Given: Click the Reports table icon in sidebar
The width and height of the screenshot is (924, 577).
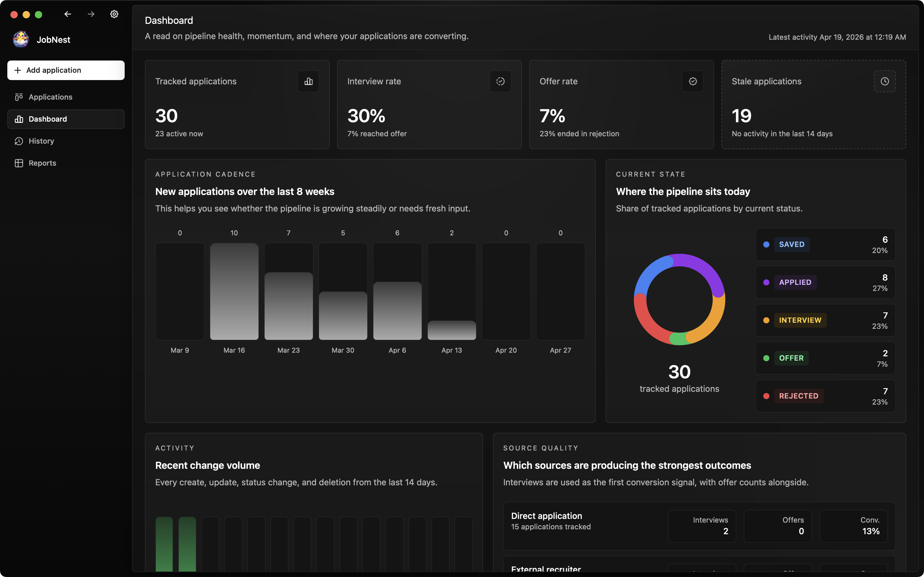Looking at the screenshot, I should [x=19, y=163].
